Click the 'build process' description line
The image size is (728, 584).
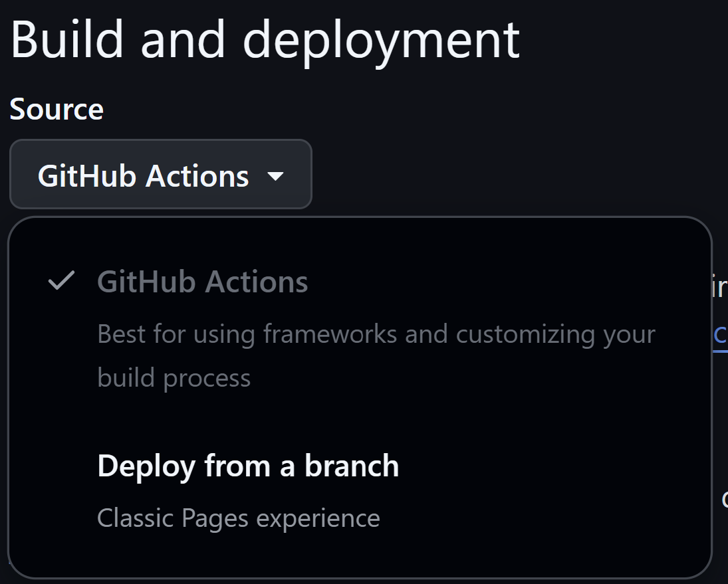coord(174,378)
